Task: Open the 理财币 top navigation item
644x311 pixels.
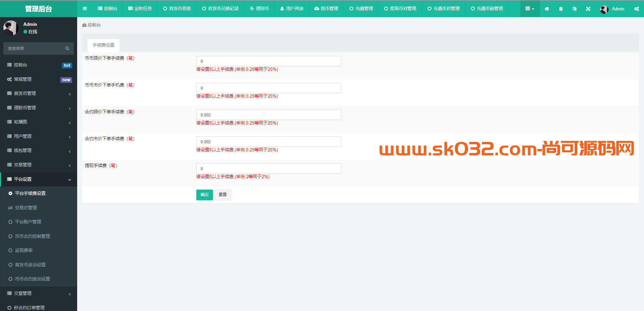Action: 259,9
